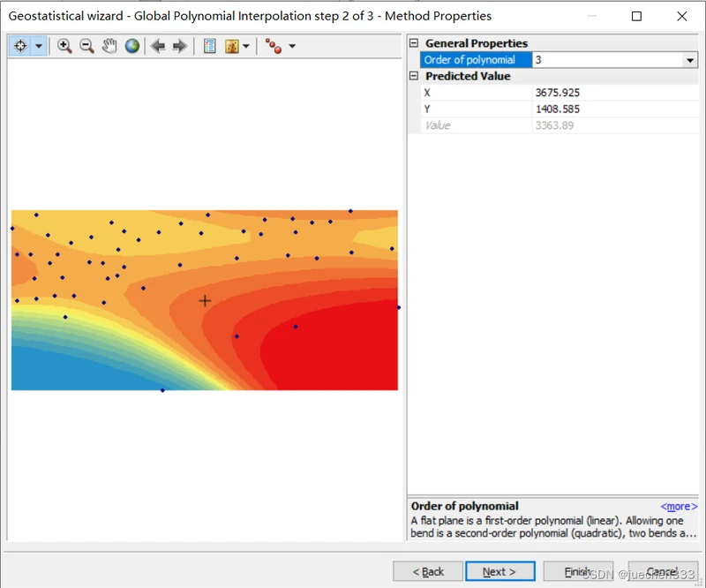Click the Cancel button

coord(663,571)
